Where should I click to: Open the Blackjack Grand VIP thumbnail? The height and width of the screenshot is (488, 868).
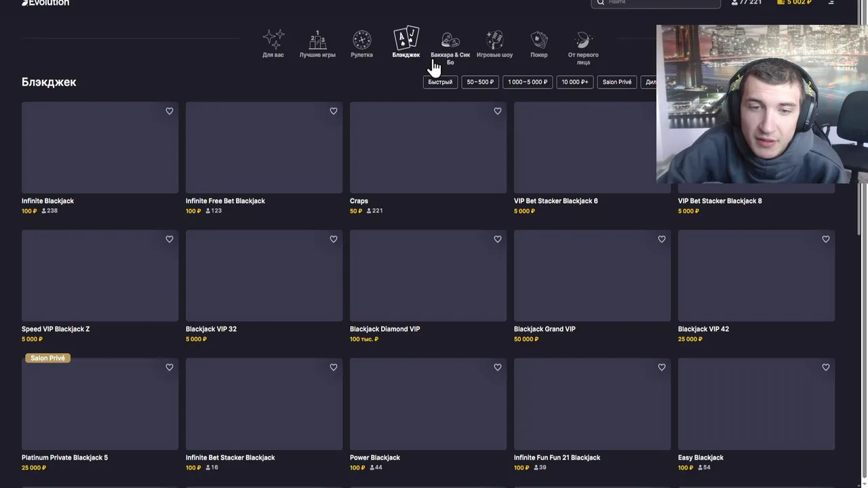[x=592, y=276]
